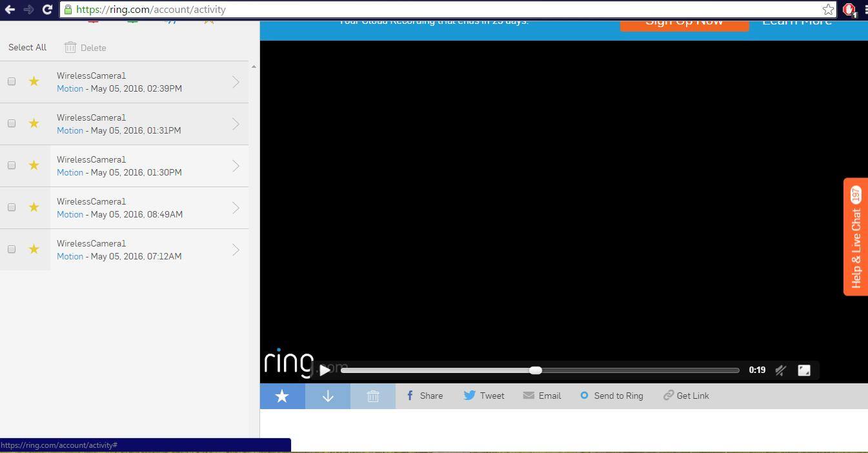Click Select All events

coord(27,47)
